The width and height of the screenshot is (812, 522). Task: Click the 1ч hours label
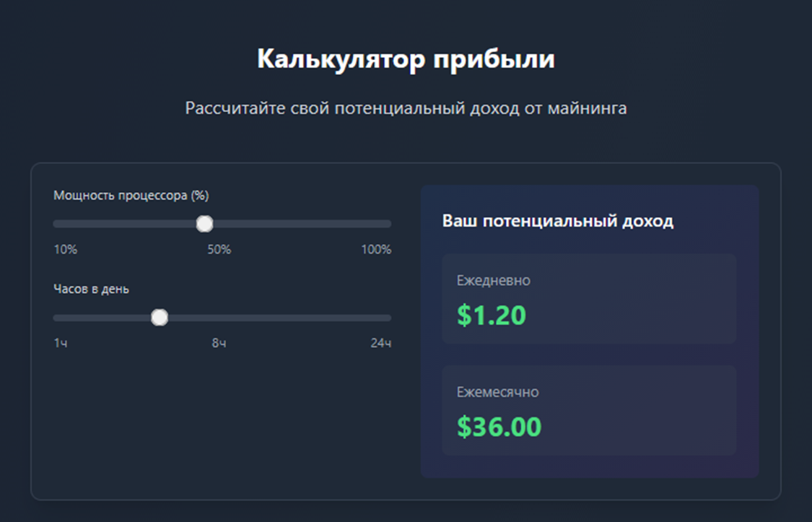pos(61,343)
